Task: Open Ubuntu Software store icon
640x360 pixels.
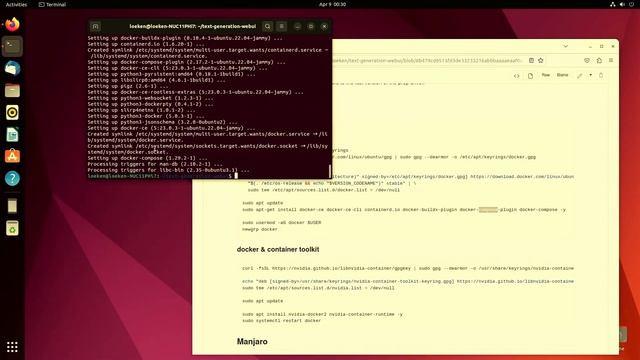Action: (x=12, y=156)
